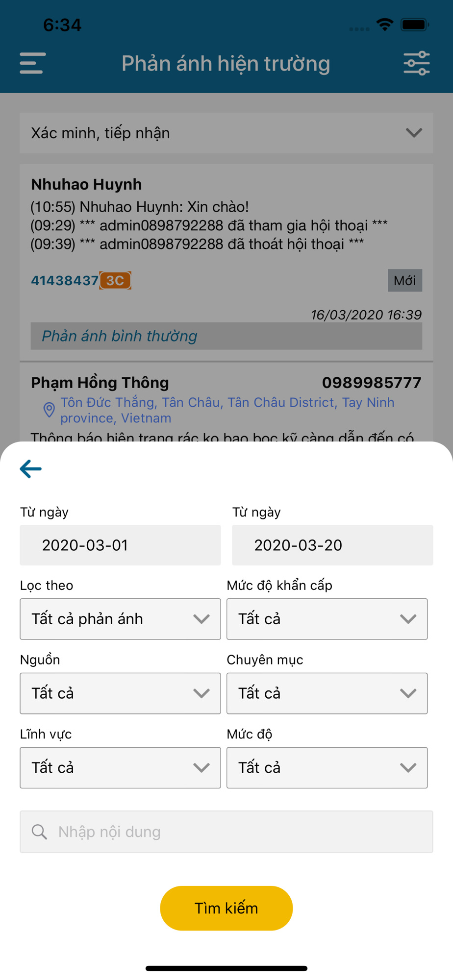Select the start date field 2020-03-01
The image size is (453, 980).
pyautogui.click(x=120, y=545)
